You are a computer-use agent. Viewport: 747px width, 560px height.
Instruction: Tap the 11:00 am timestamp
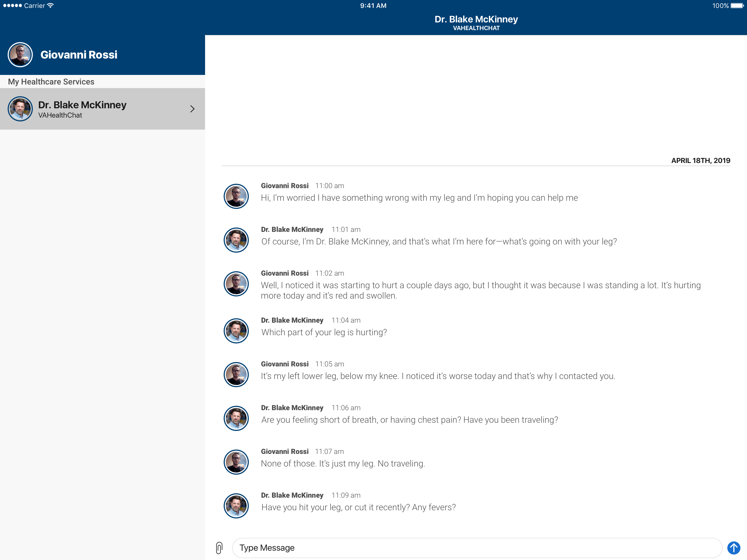[x=329, y=186]
